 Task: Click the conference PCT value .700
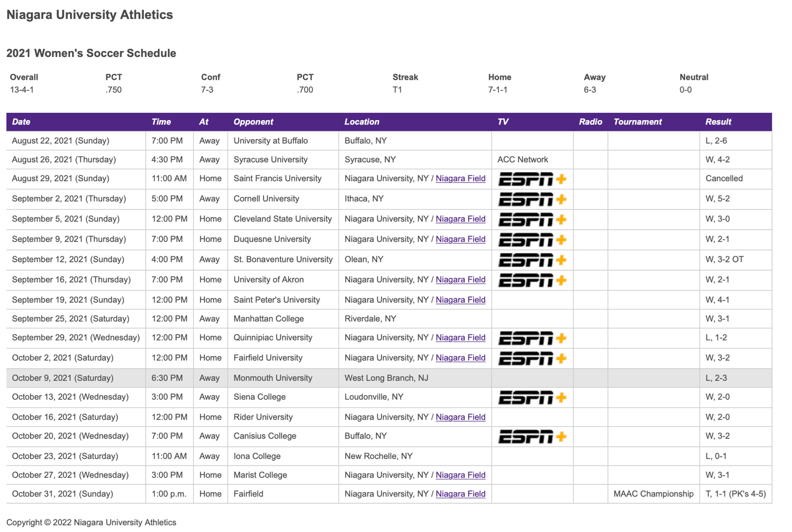click(305, 90)
